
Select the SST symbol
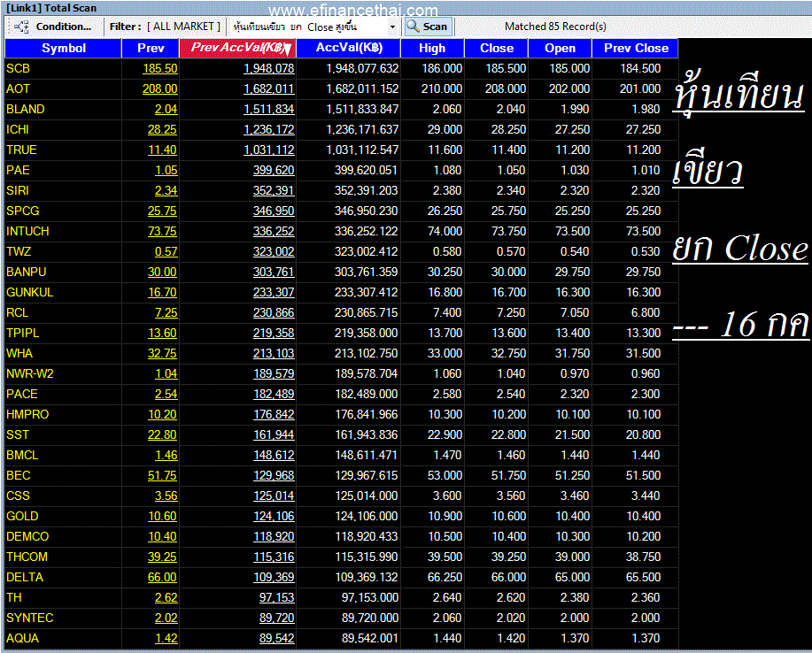coord(18,434)
